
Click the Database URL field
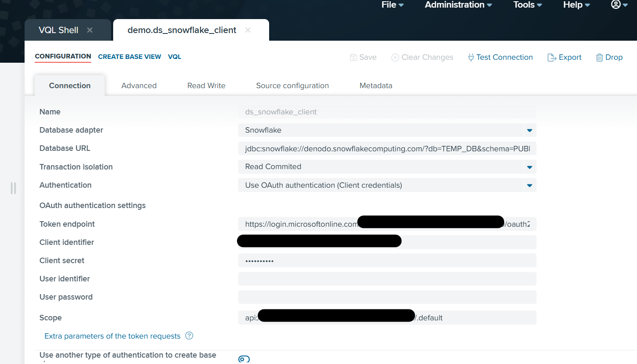pyautogui.click(x=387, y=149)
